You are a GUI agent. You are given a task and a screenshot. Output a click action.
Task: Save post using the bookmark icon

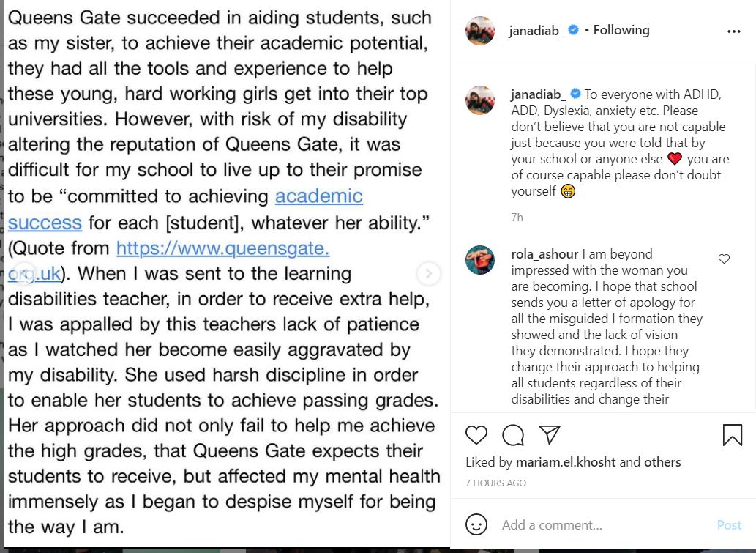click(732, 435)
